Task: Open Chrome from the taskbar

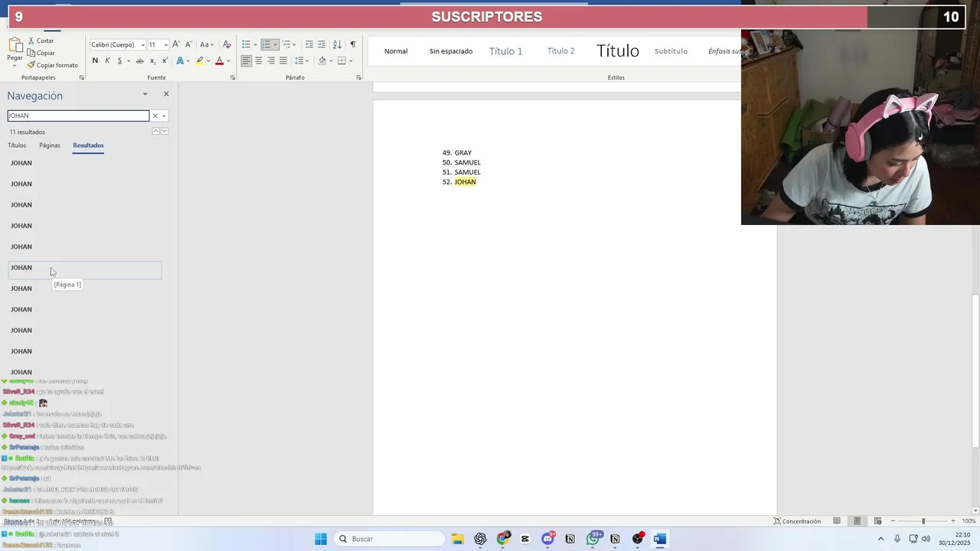Action: point(502,539)
